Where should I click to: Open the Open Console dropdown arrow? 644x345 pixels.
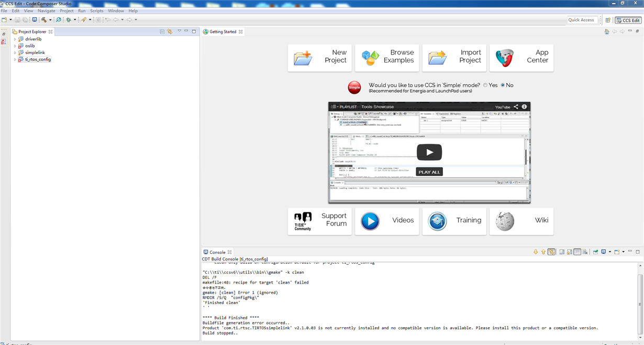(623, 252)
